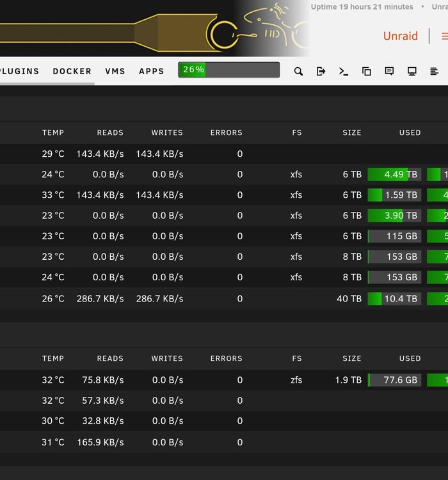Viewport: 448px width, 480px height.
Task: Click the 77.6 GB used bar
Action: click(394, 380)
